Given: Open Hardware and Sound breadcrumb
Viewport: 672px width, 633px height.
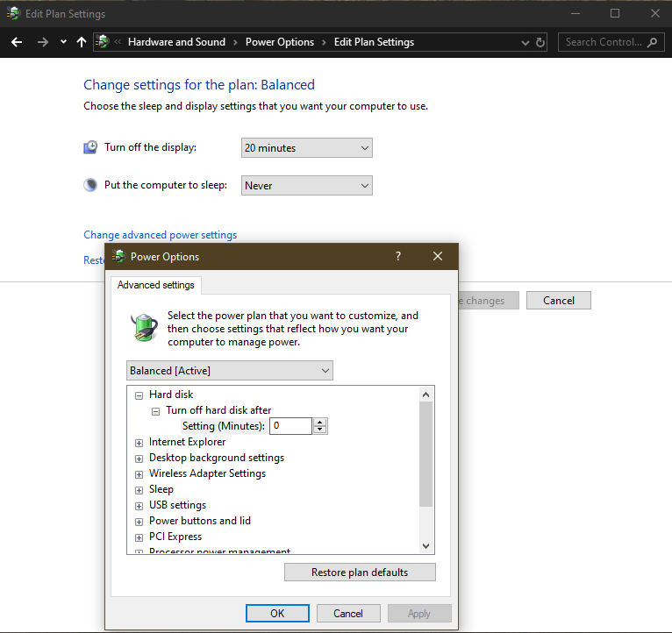Looking at the screenshot, I should tap(176, 42).
